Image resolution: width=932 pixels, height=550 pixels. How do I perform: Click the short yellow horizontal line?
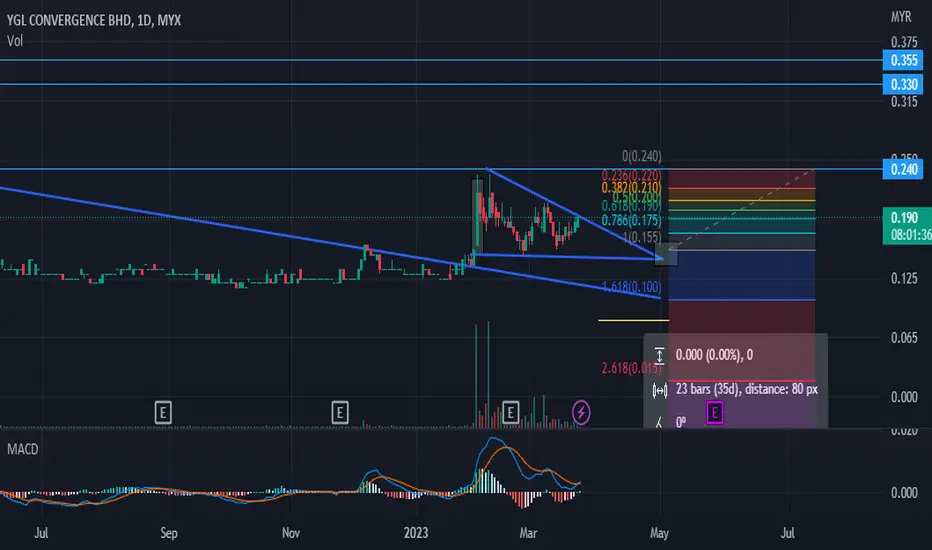point(633,320)
